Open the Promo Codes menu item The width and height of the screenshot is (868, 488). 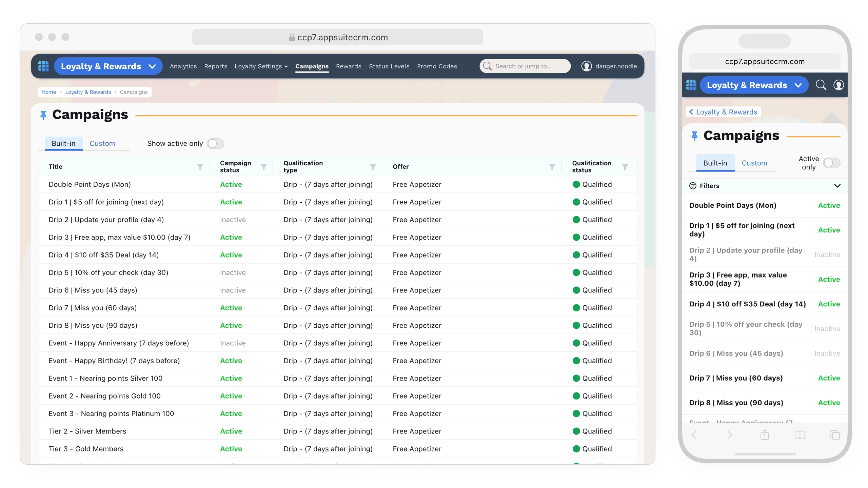437,66
